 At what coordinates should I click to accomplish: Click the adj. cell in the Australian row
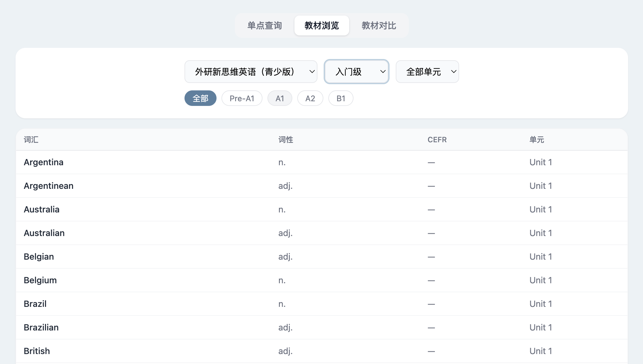(x=285, y=233)
